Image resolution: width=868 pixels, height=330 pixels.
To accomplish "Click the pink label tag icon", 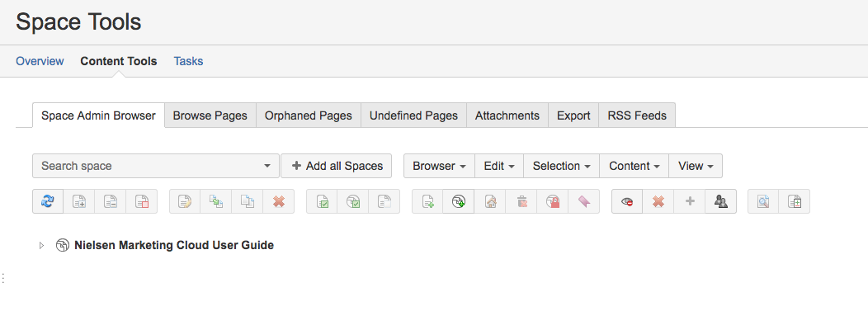I will pos(583,201).
